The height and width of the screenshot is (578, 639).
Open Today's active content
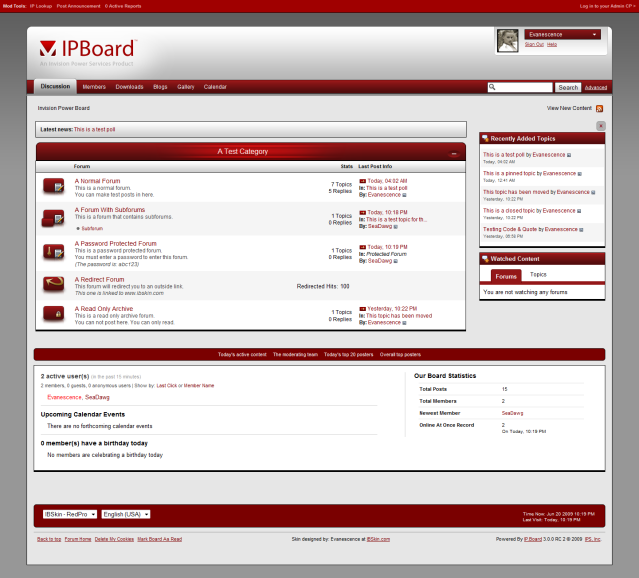tap(242, 354)
